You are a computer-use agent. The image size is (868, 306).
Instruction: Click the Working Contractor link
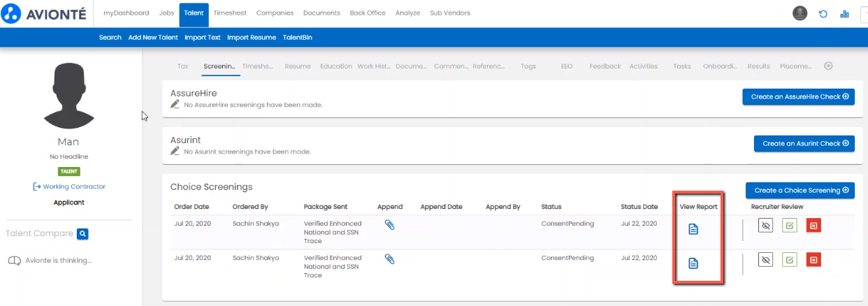68,187
